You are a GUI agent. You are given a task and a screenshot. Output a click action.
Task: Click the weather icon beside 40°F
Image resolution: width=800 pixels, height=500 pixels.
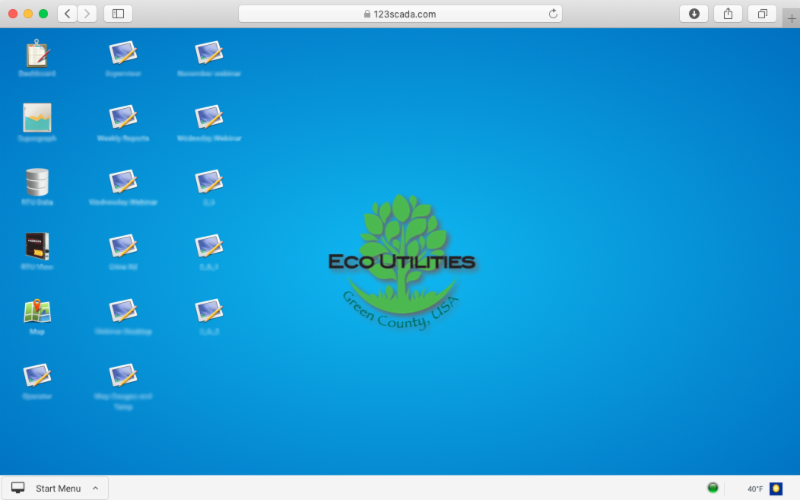(x=776, y=488)
